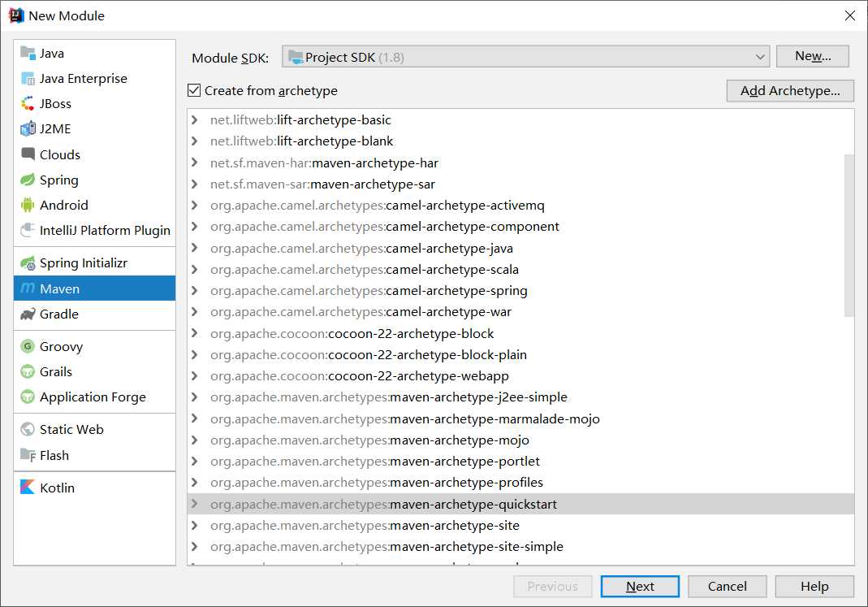Select Java Enterprise module type

coord(94,78)
